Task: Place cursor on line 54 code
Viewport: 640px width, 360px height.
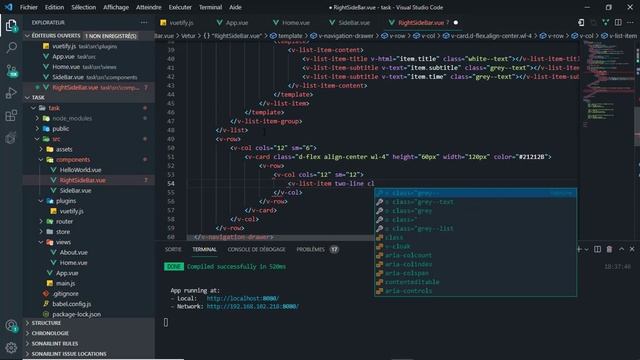Action: 331,184
